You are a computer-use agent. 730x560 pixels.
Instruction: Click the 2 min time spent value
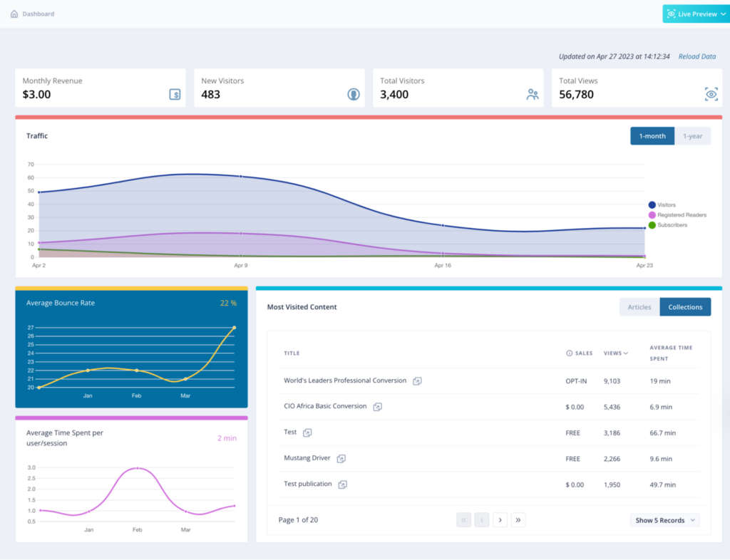[x=227, y=438]
